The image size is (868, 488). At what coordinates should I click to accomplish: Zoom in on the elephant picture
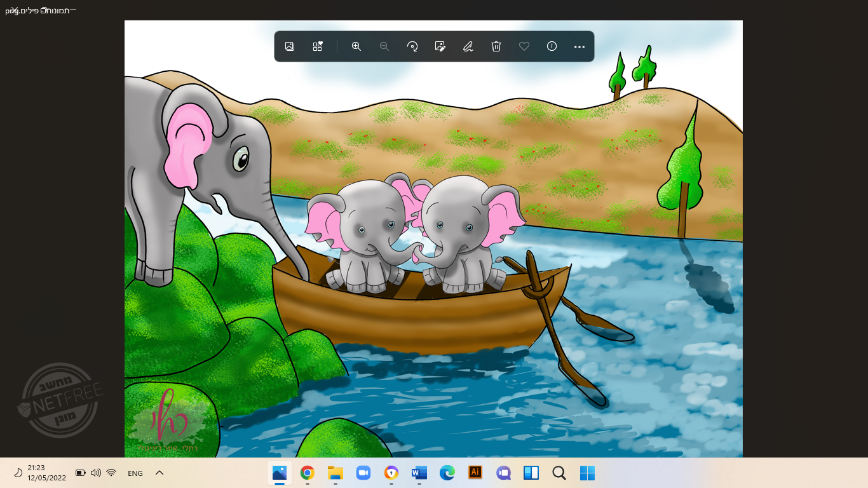point(356,46)
